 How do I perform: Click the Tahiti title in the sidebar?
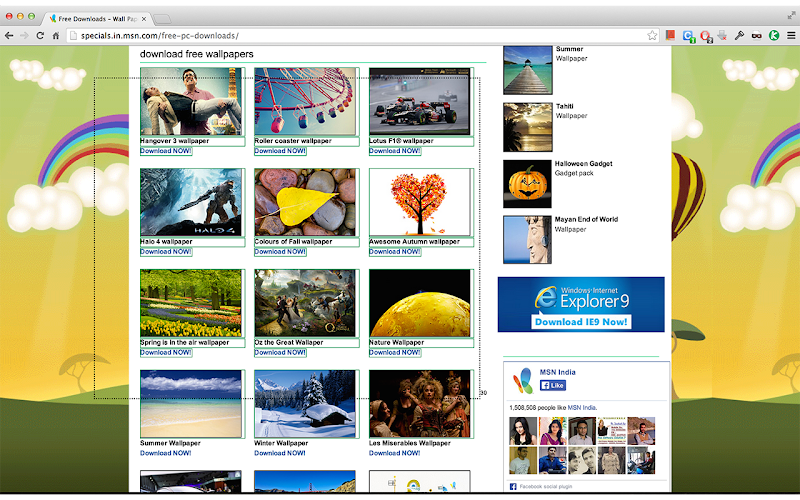(565, 106)
